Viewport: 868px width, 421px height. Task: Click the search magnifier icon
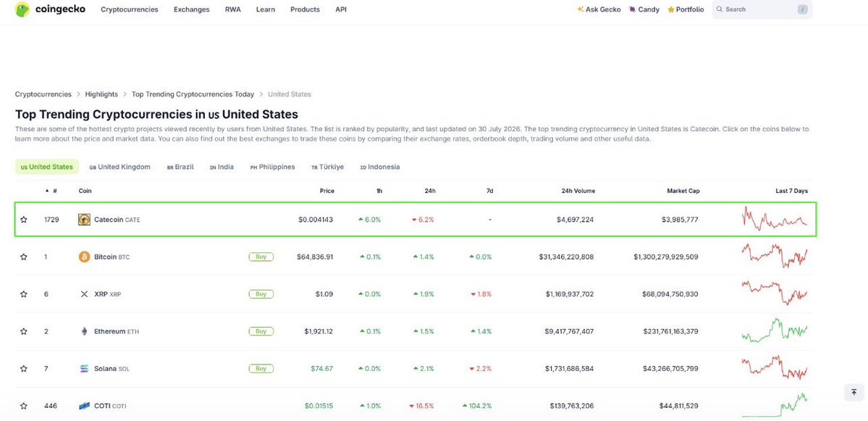click(x=720, y=9)
